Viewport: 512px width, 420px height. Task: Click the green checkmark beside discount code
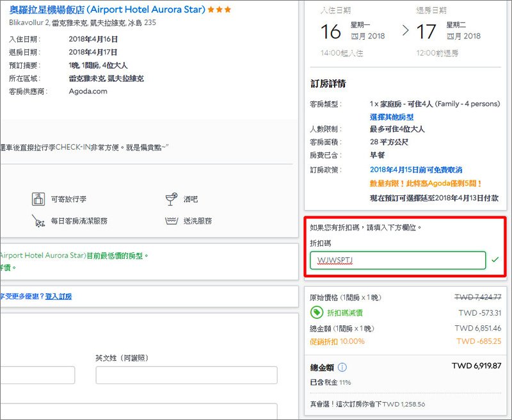(495, 260)
